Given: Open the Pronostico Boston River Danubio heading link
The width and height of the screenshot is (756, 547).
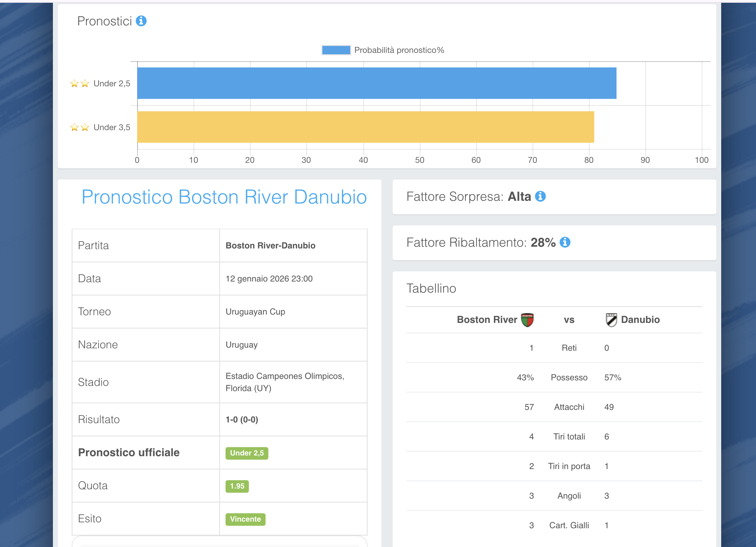Looking at the screenshot, I should 224,197.
